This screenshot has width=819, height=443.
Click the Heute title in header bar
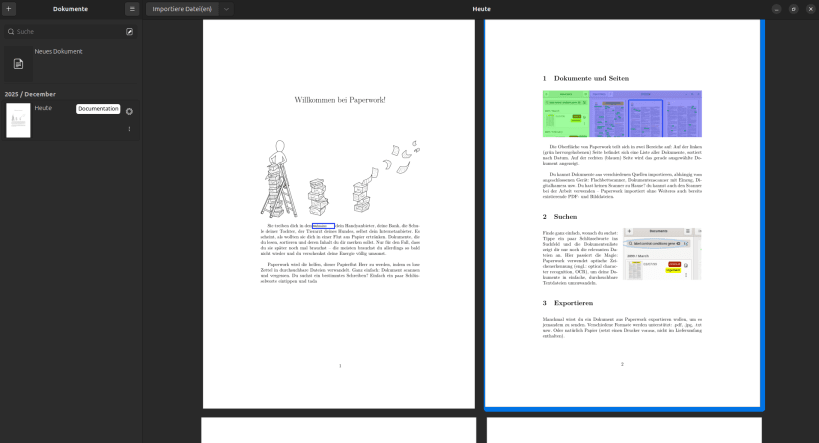tap(482, 9)
